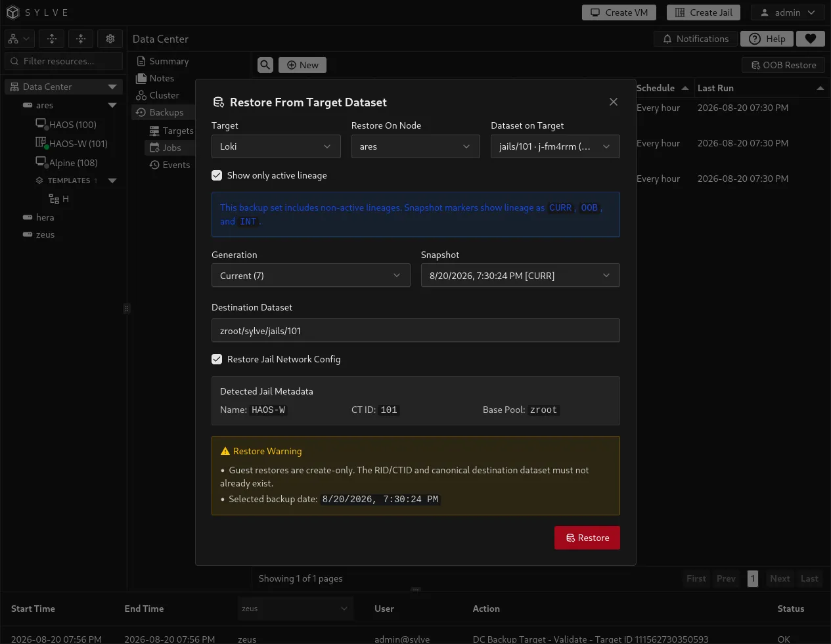Open Dataset on Target dropdown
831x644 pixels.
(555, 146)
